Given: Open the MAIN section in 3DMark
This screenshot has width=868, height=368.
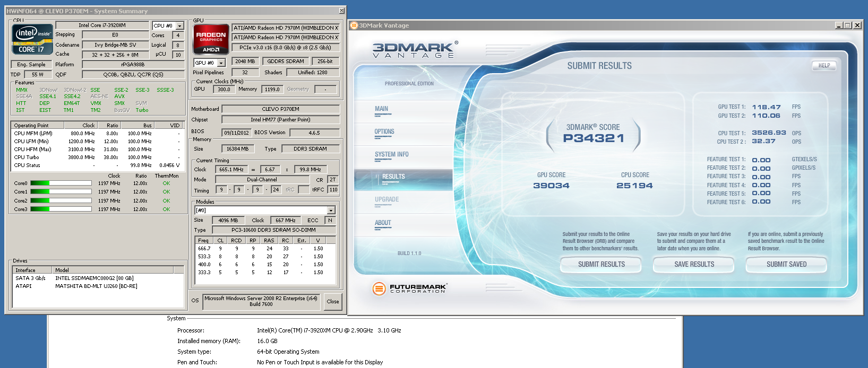Looking at the screenshot, I should (381, 109).
